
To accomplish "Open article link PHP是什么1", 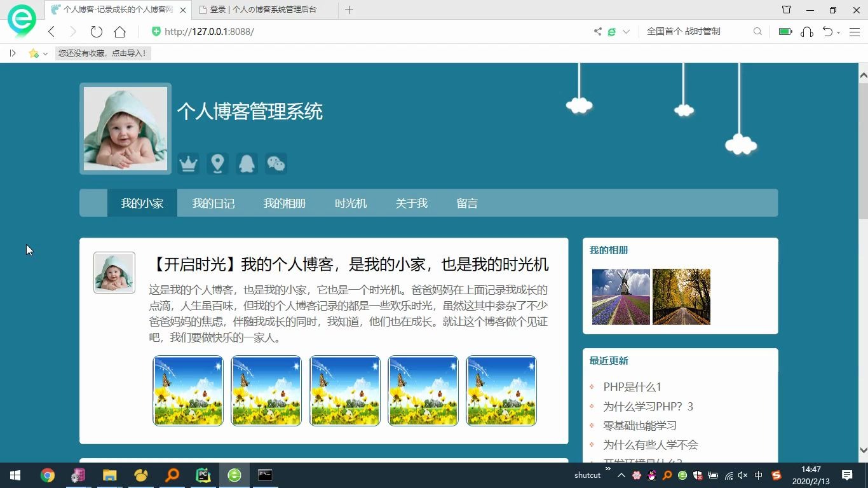I will click(x=632, y=387).
